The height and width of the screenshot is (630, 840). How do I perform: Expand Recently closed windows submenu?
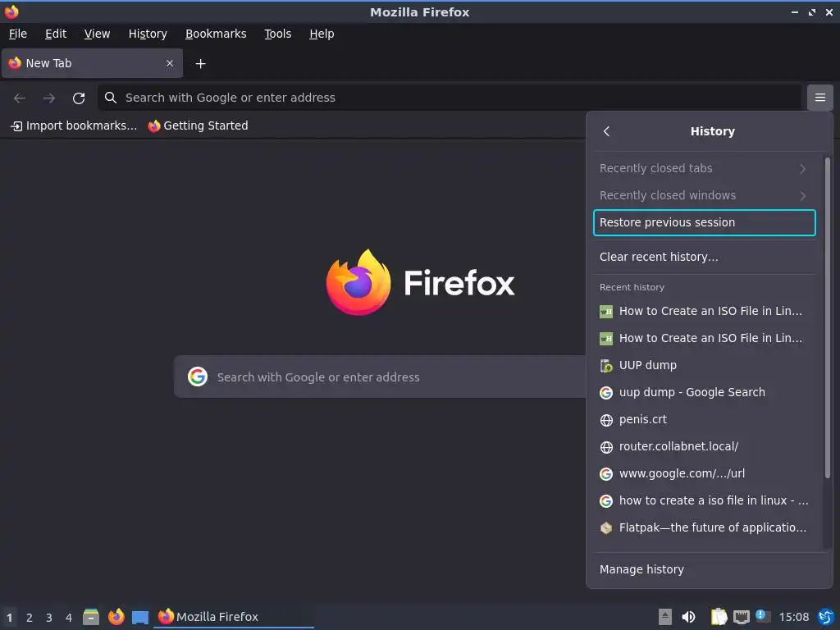coord(705,195)
